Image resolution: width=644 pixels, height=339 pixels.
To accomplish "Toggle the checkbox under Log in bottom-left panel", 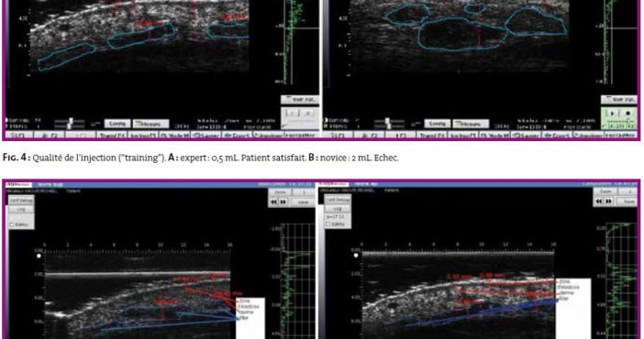I will point(12,224).
